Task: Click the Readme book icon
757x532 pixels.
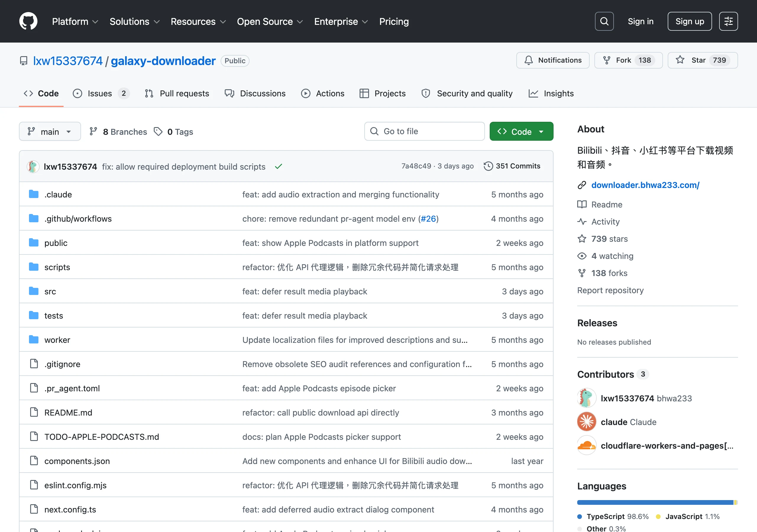Action: tap(582, 204)
